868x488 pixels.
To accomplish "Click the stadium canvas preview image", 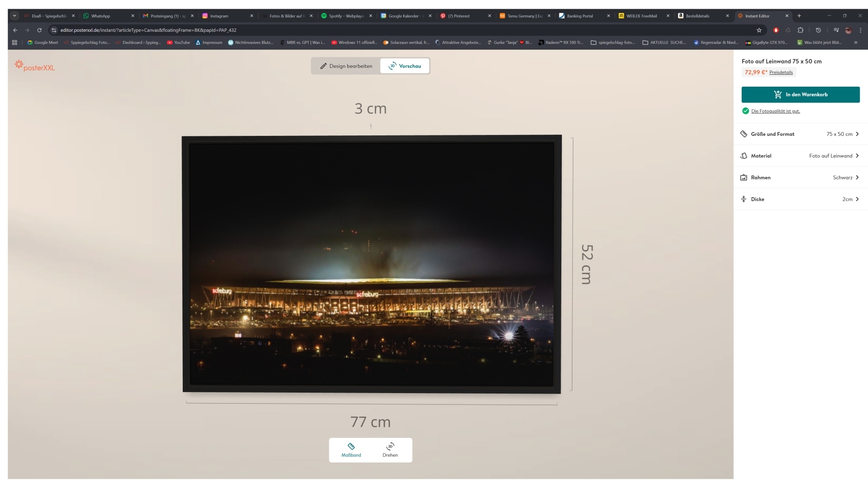I will (371, 264).
